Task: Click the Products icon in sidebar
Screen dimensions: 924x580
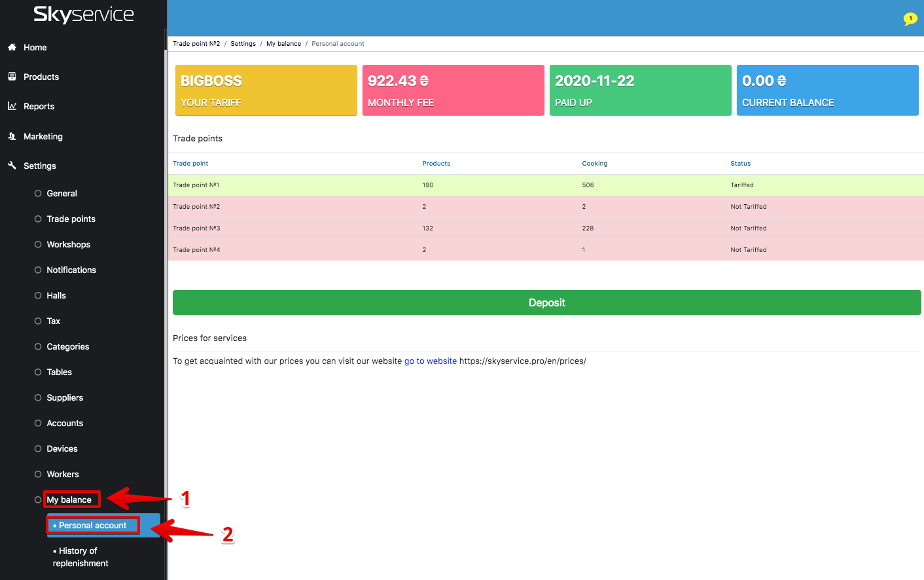Action: [12, 77]
